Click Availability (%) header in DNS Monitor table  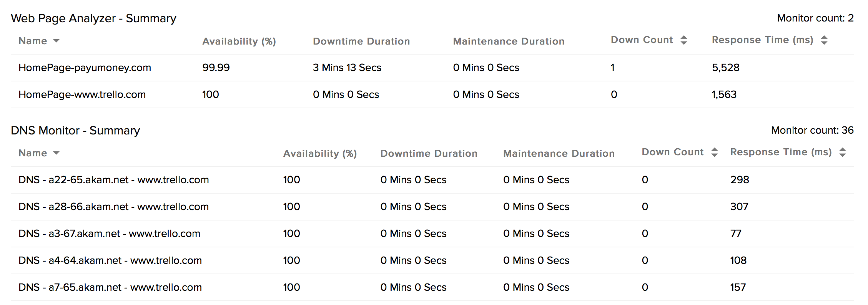pos(320,153)
